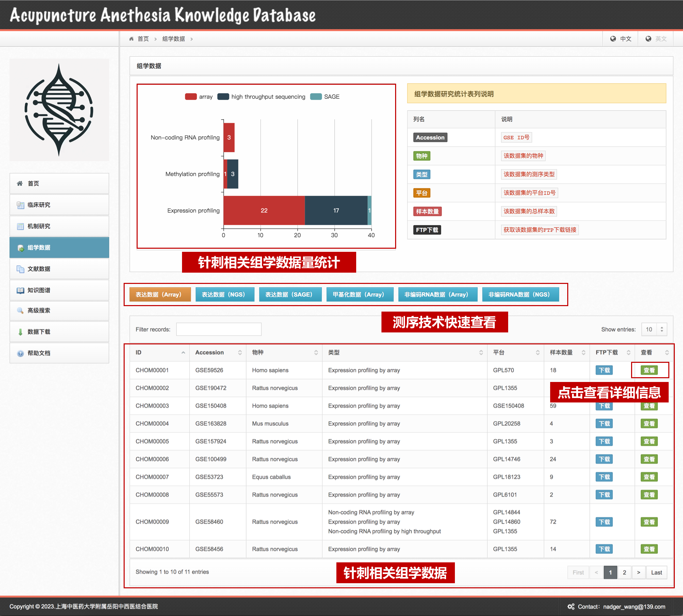The image size is (683, 616).
Task: Click the 数据下载 green arrow icon
Action: 20,332
